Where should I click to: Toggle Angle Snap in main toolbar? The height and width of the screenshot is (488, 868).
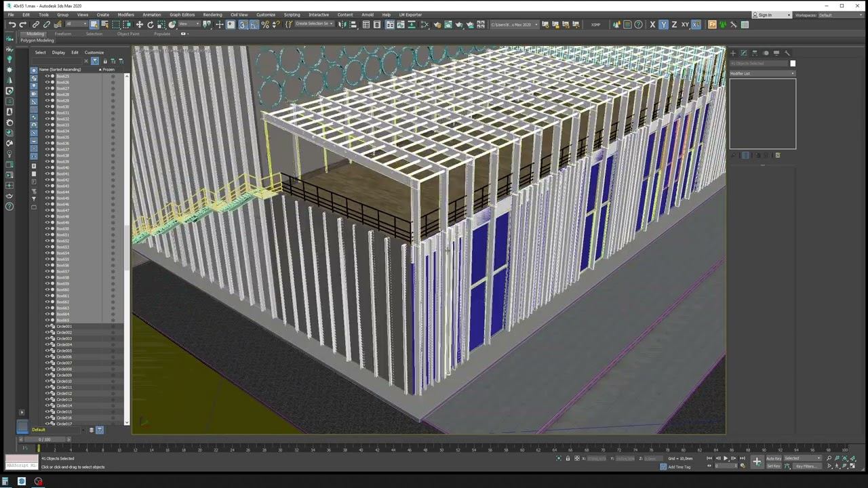(254, 24)
